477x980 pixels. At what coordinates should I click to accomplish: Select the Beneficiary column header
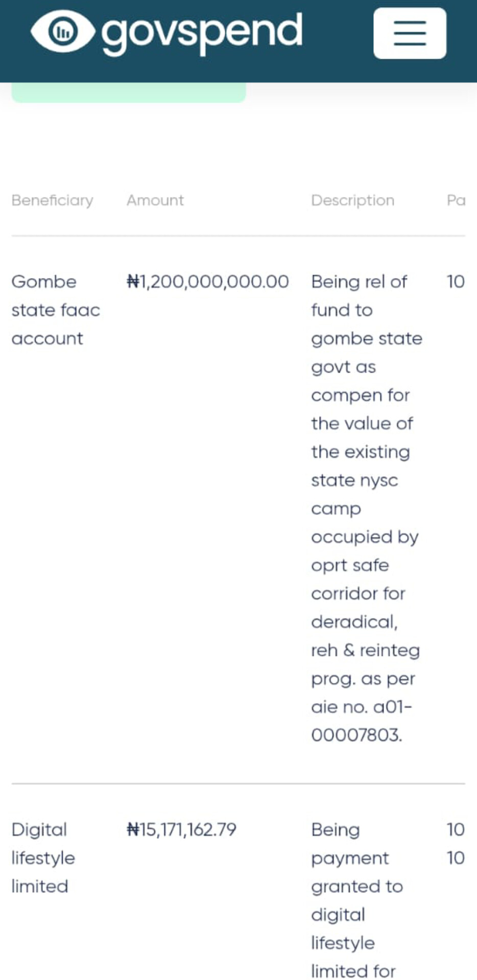point(52,200)
